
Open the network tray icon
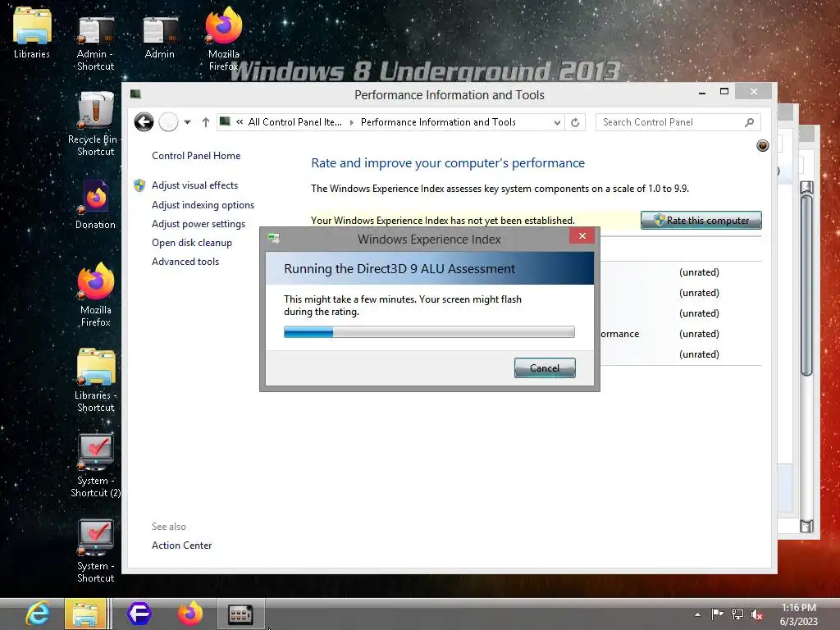click(x=737, y=614)
